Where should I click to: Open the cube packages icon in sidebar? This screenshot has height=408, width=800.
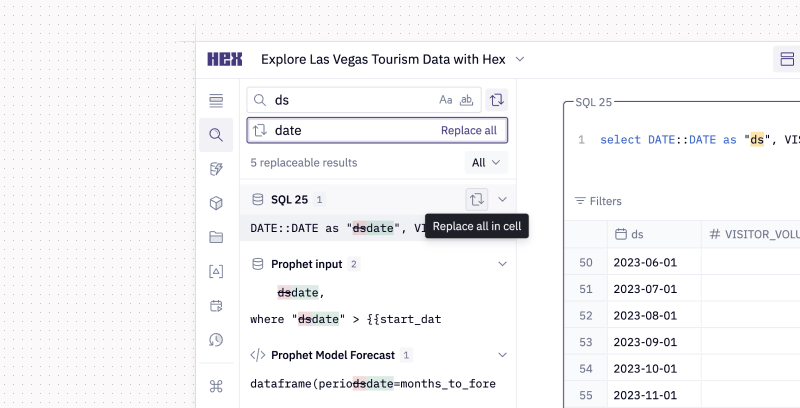point(216,203)
